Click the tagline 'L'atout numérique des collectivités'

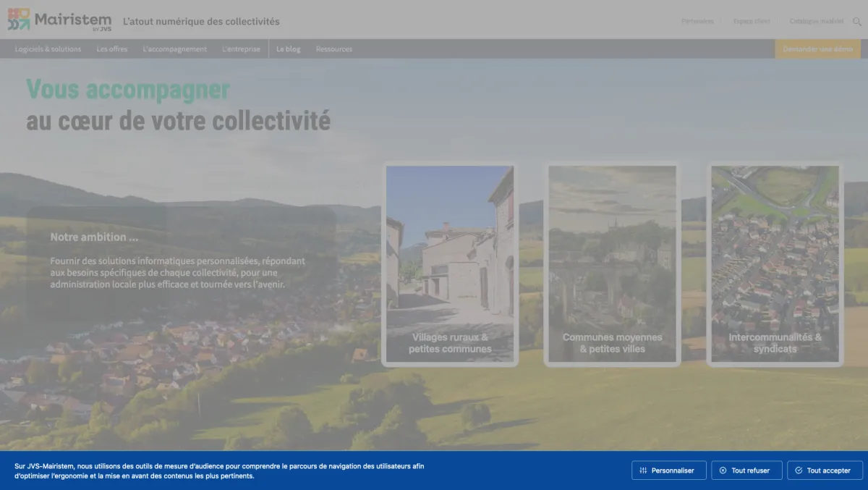pos(201,22)
